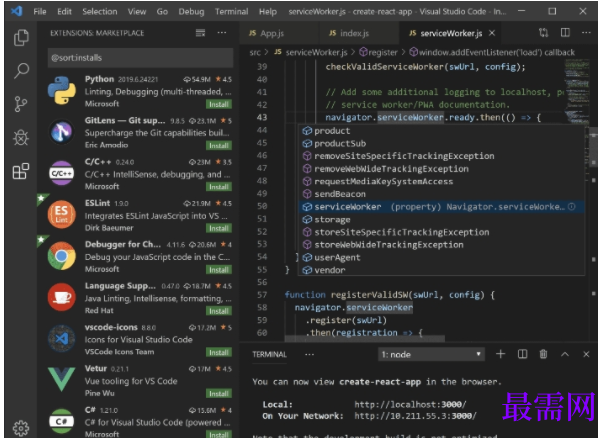Show info for serviceWorker suggestion
The width and height of the screenshot is (614, 438).
(572, 207)
